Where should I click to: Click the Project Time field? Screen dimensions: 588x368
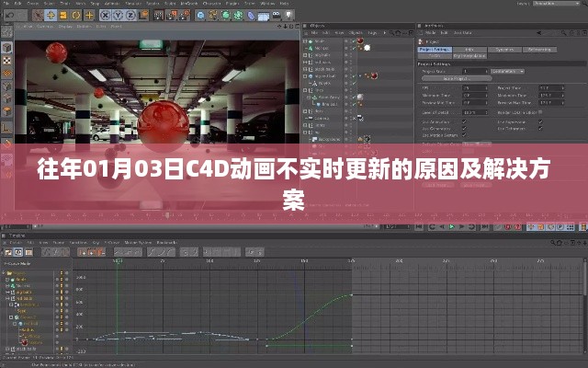coord(551,88)
